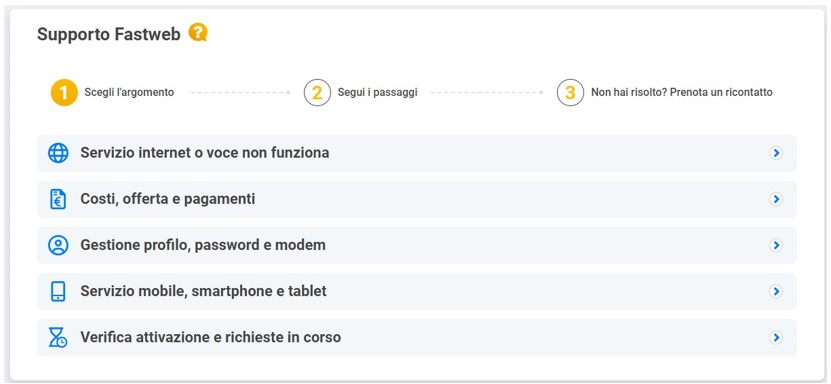The height and width of the screenshot is (384, 831).
Task: Click the orange question mark help icon
Action: pos(198,33)
